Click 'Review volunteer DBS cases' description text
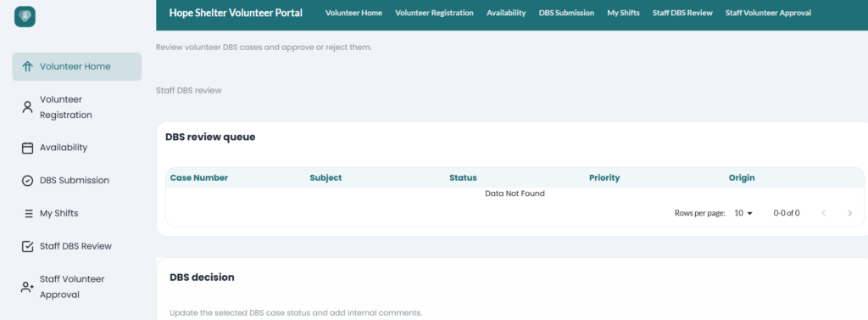 264,48
